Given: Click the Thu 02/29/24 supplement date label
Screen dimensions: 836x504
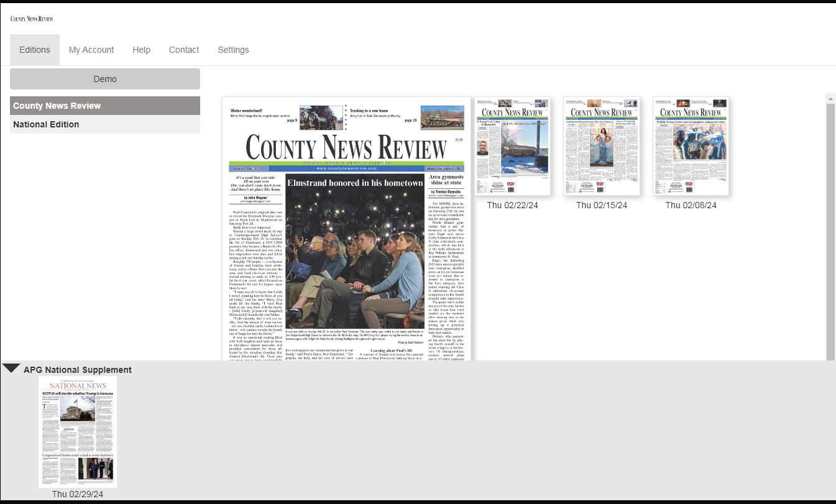Looking at the screenshot, I should [78, 494].
